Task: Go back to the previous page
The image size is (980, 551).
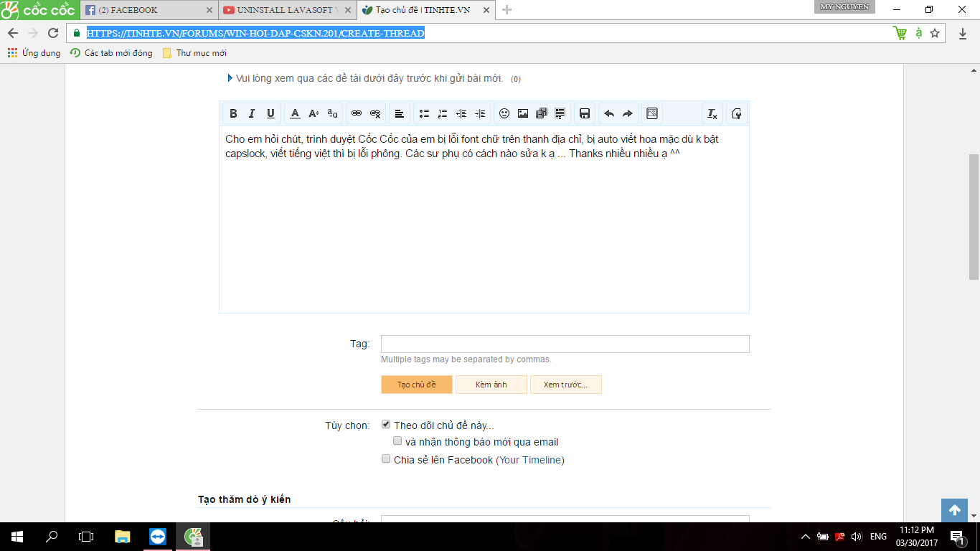Action: pyautogui.click(x=13, y=33)
